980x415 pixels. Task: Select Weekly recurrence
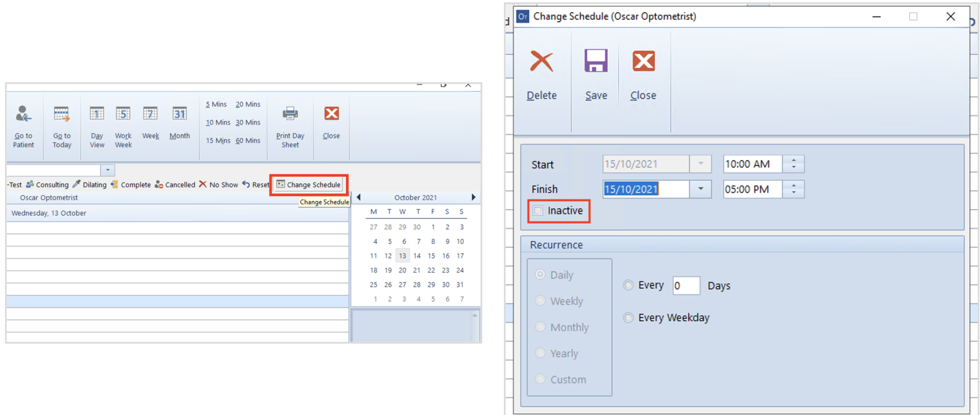click(x=540, y=300)
